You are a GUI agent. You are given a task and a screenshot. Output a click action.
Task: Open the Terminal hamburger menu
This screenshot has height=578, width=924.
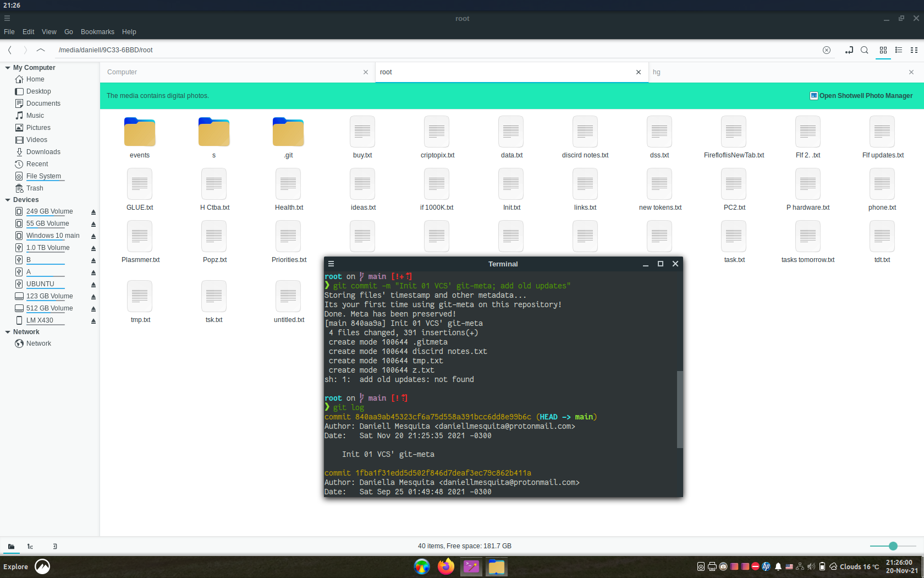tap(331, 264)
